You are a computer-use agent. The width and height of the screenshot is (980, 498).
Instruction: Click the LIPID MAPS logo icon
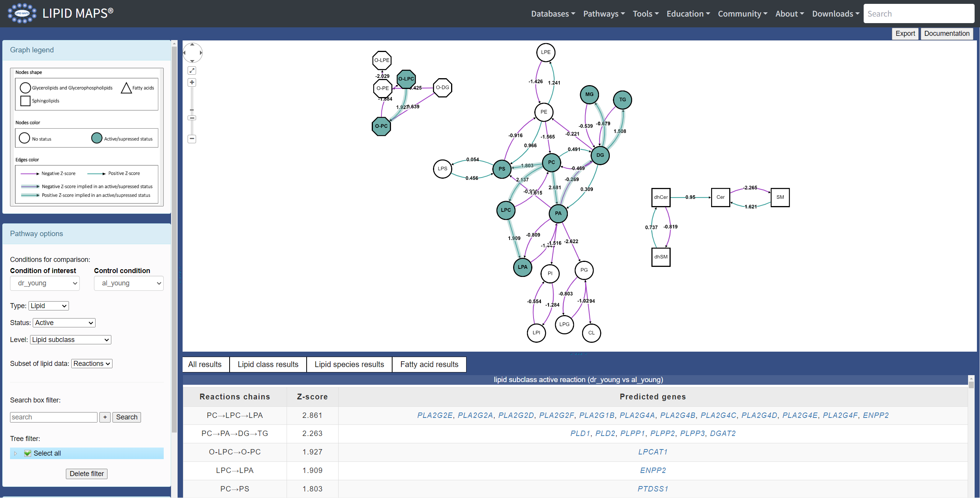coord(22,13)
